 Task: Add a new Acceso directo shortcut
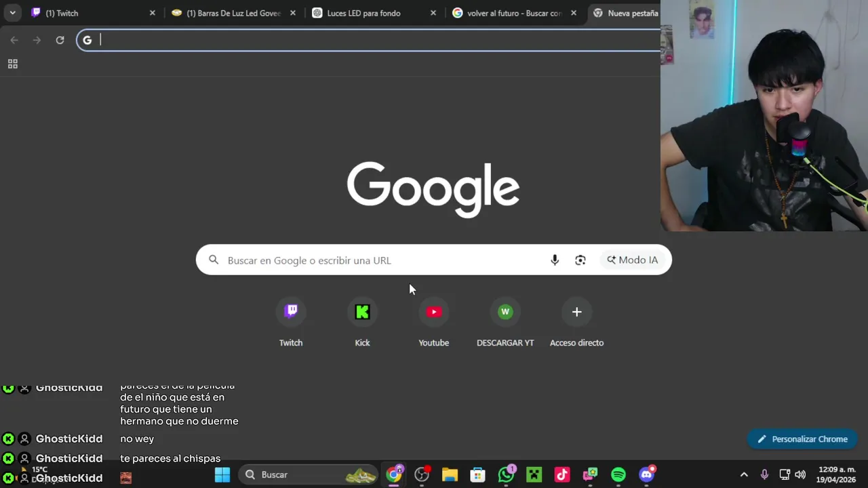[x=576, y=323]
